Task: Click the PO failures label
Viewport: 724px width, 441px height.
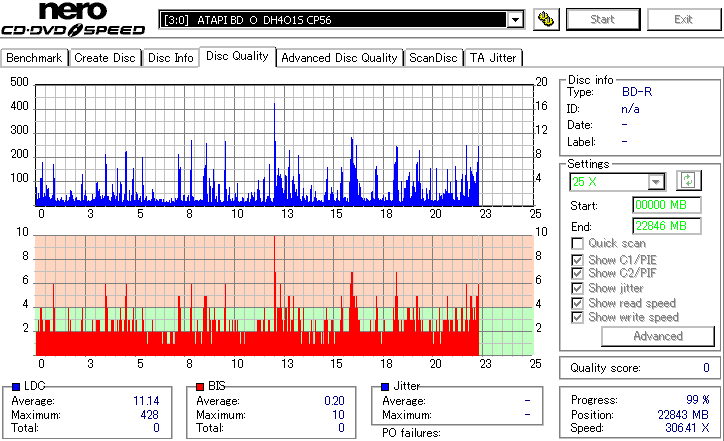Action: 411,433
